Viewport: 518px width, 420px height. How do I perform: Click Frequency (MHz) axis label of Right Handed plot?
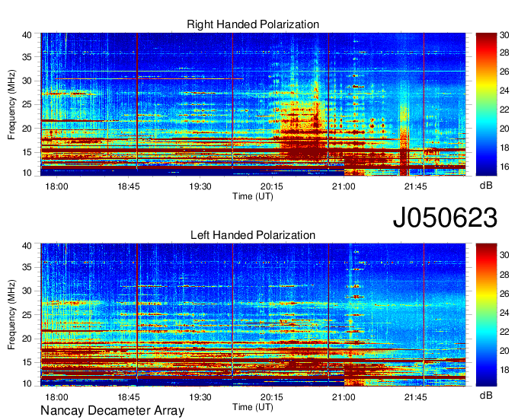click(11, 104)
